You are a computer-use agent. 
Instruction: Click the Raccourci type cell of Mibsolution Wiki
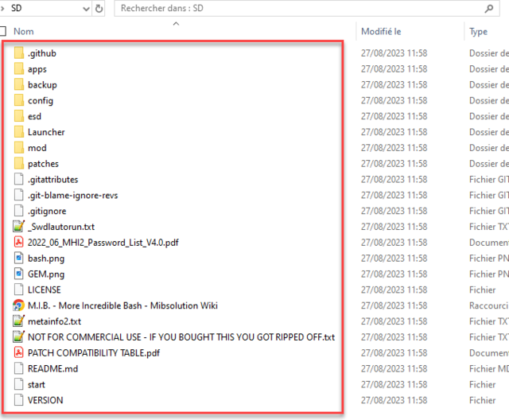click(489, 305)
